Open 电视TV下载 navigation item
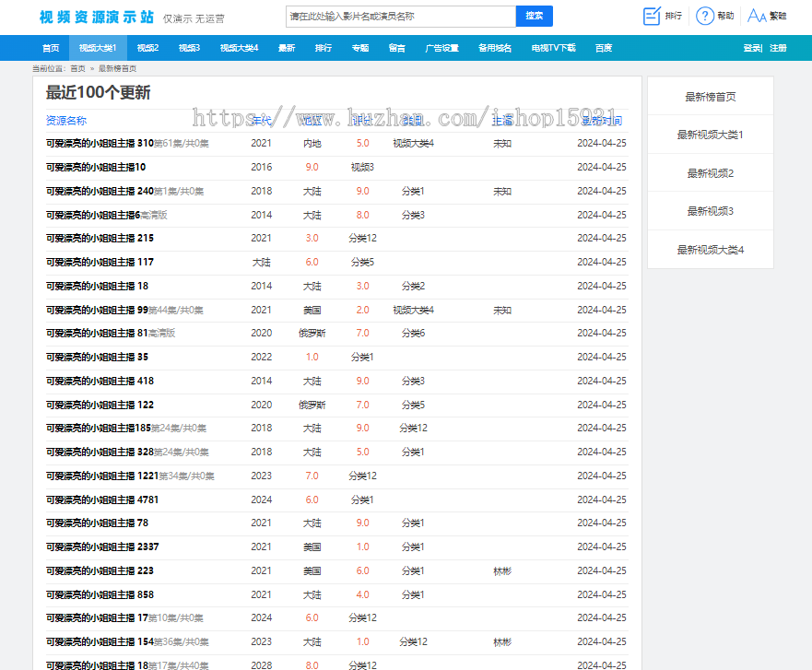Screen dimensions: 812x670 pos(553,48)
